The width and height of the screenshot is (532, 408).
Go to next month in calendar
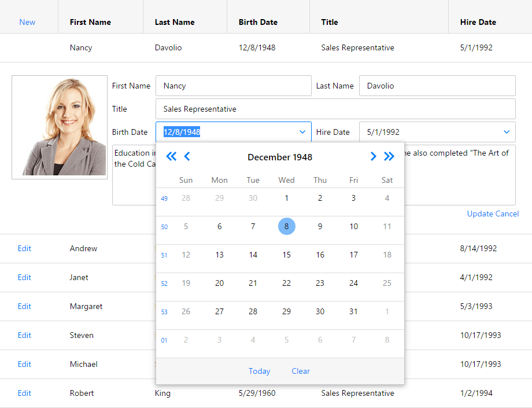point(373,156)
